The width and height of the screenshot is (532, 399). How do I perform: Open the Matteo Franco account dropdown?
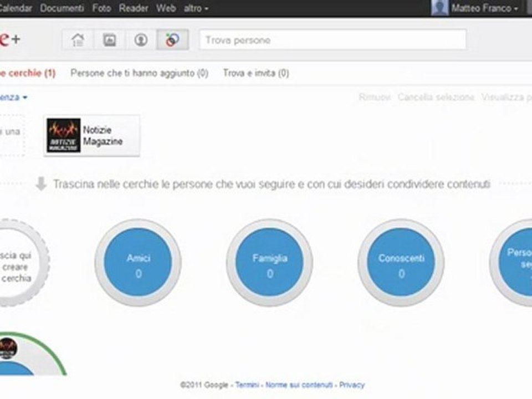point(484,8)
